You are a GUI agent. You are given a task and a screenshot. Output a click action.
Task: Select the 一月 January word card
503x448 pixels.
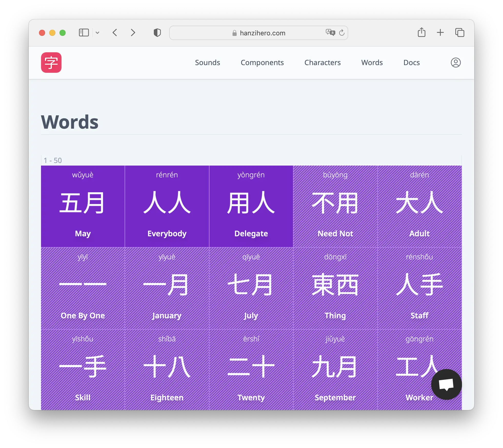pyautogui.click(x=167, y=288)
